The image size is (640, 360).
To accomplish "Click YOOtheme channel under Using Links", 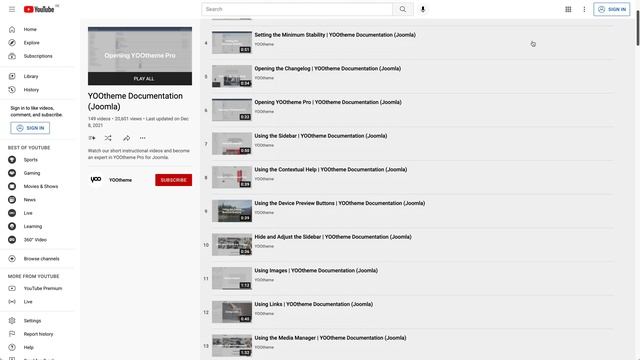I will coord(264,313).
